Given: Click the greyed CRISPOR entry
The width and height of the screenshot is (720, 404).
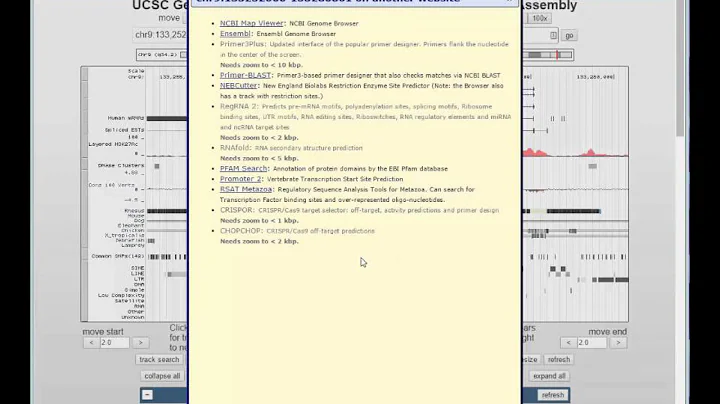Looking at the screenshot, I should (236, 210).
